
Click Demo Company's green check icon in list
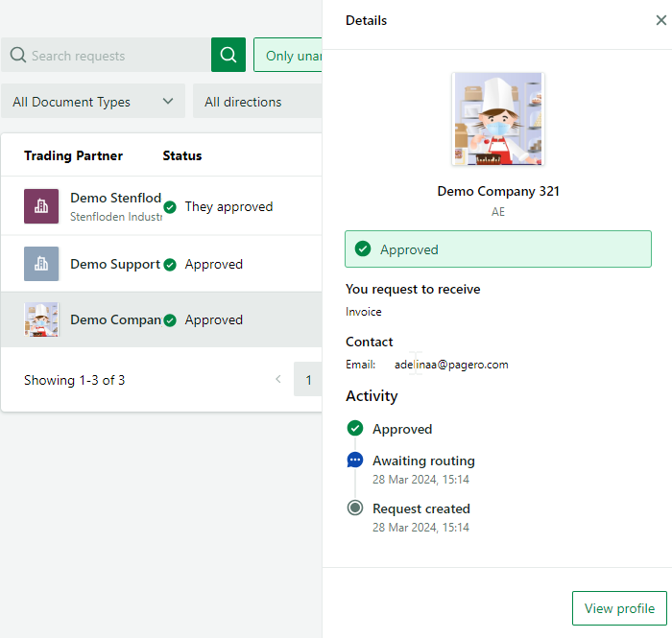pyautogui.click(x=170, y=320)
